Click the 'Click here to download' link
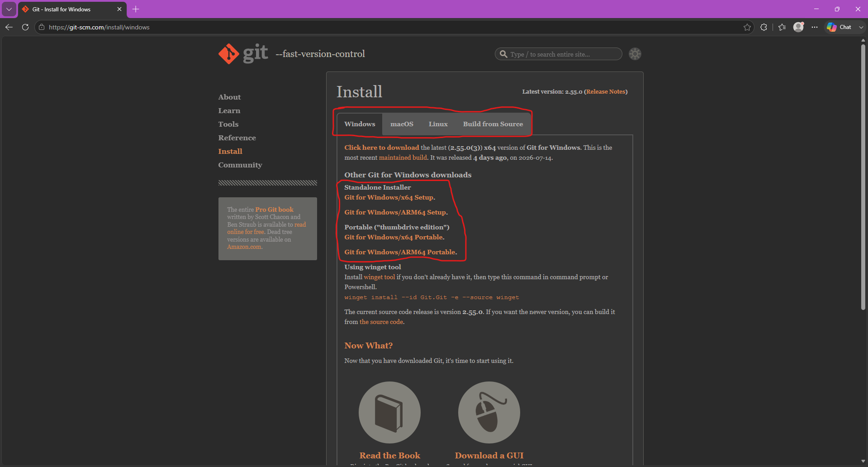 pyautogui.click(x=381, y=148)
